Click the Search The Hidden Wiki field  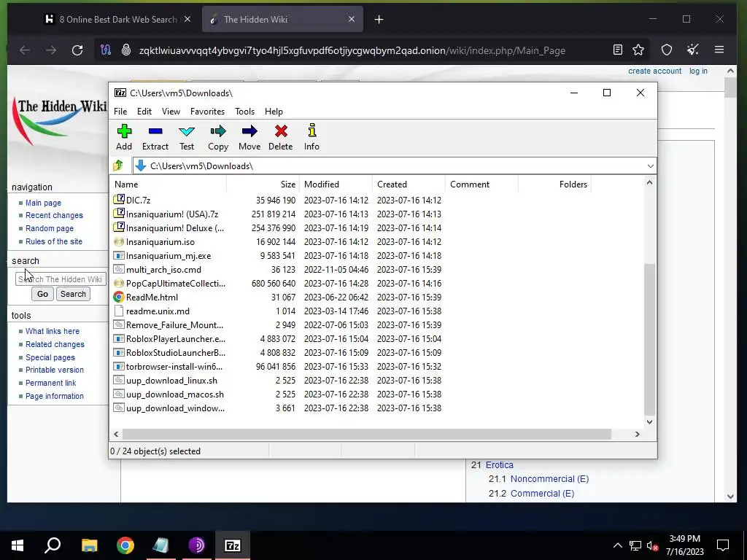[x=61, y=279]
